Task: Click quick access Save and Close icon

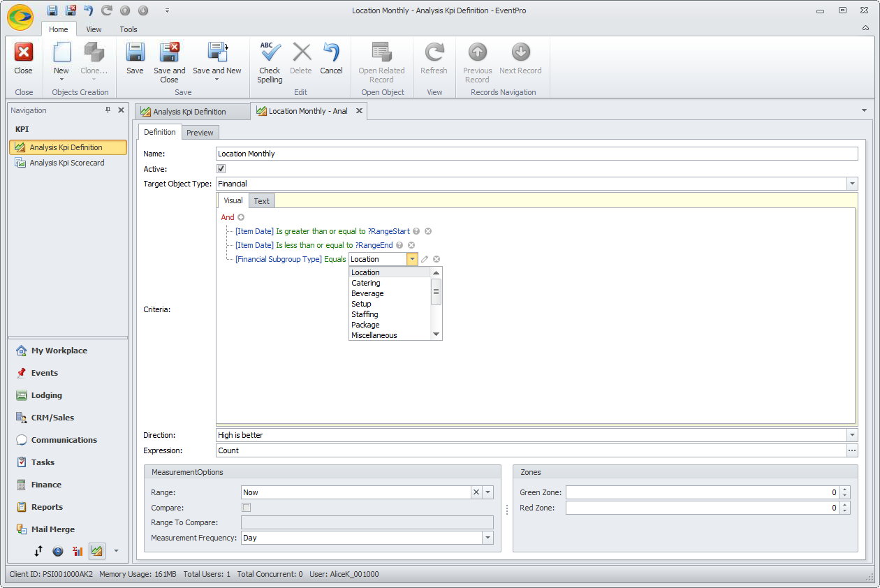Action: click(71, 10)
